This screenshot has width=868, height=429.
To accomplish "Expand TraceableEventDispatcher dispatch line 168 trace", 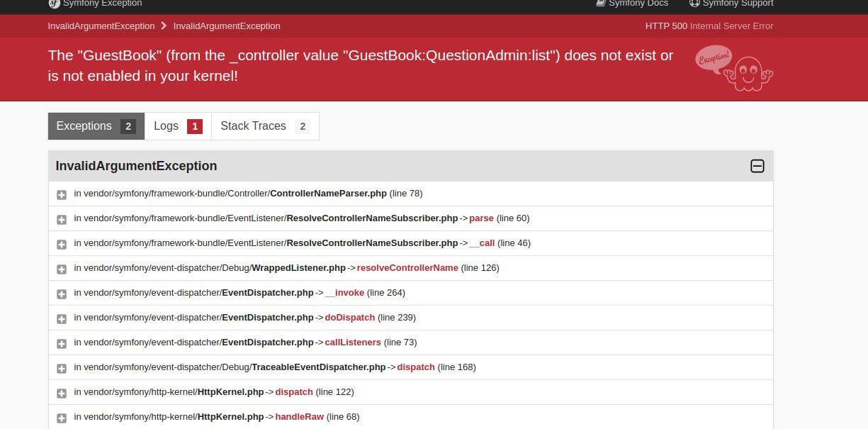I will coord(62,368).
